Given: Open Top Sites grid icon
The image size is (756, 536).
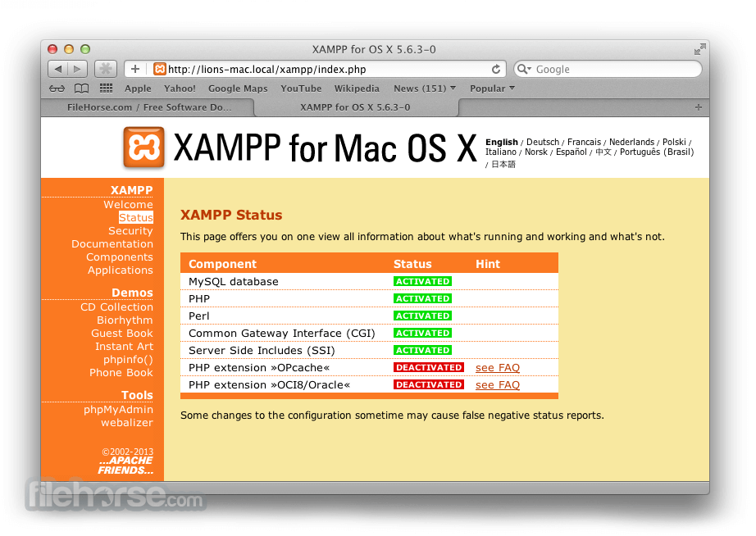Looking at the screenshot, I should coord(106,89).
